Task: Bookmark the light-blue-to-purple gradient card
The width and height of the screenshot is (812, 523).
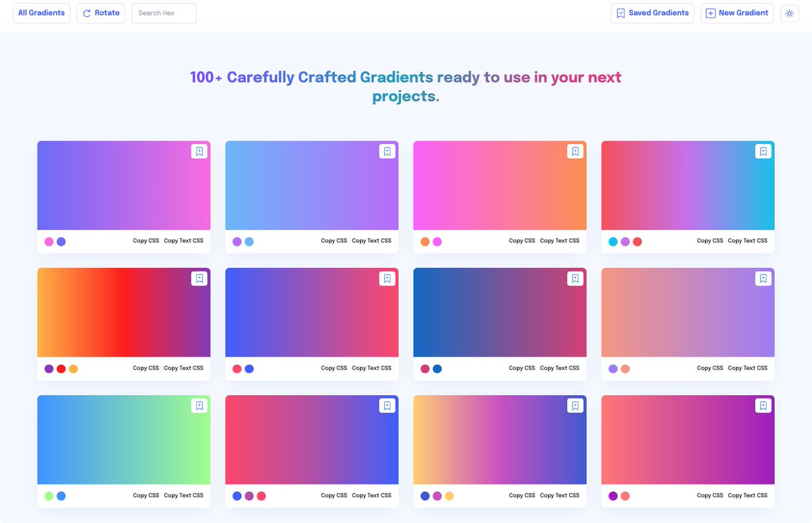Action: pos(387,152)
